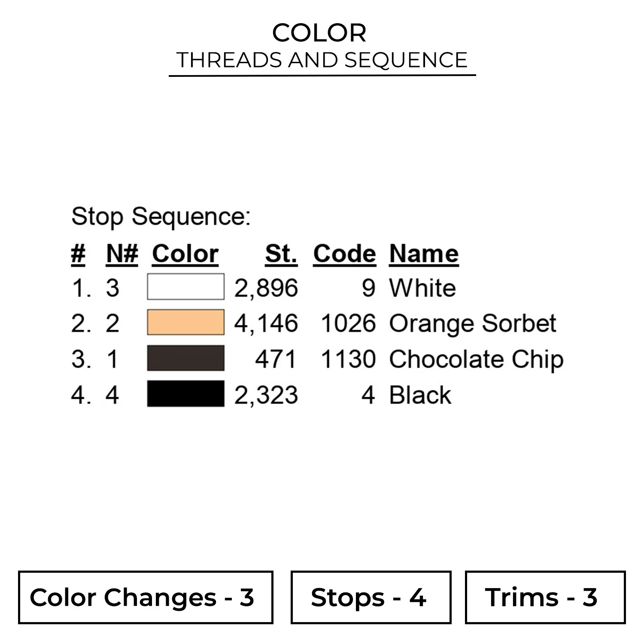Click the THREADS AND SEQUENCE heading
Viewport: 644px width, 644px height.
(x=322, y=60)
